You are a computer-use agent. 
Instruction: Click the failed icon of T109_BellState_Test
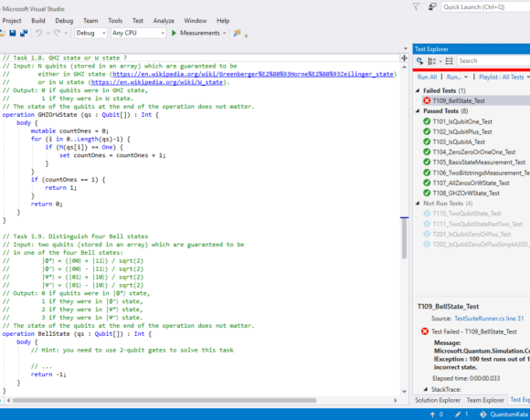(427, 100)
